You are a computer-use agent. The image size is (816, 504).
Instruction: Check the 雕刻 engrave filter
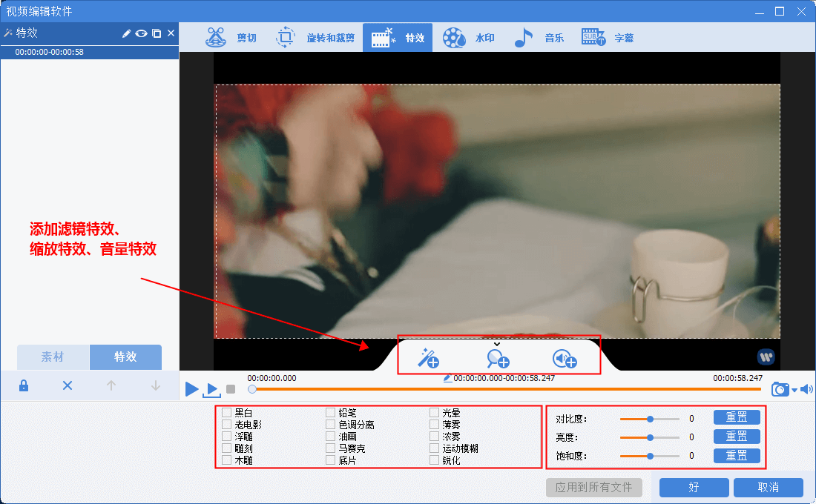coord(227,448)
